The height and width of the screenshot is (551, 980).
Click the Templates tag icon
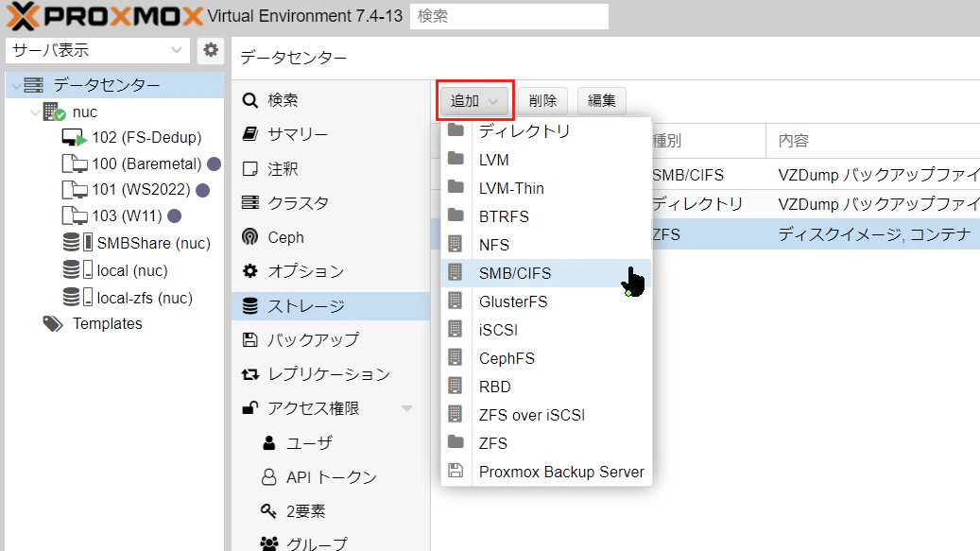tap(53, 323)
